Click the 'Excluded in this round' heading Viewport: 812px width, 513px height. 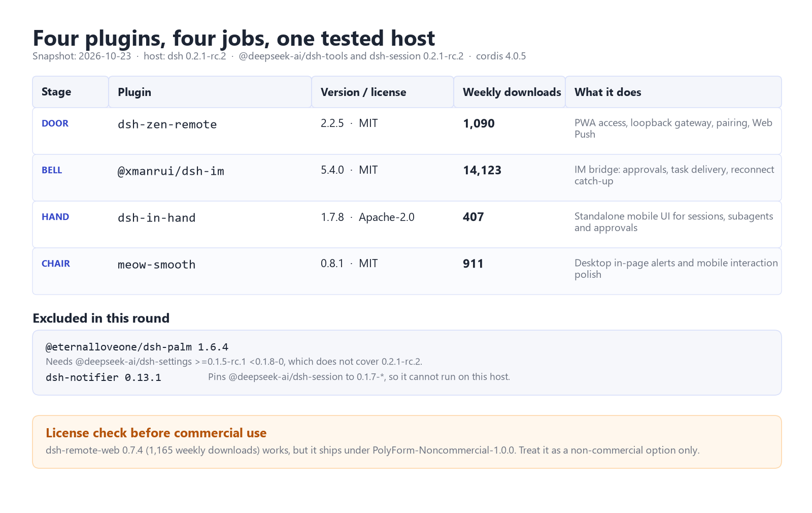[x=101, y=318]
